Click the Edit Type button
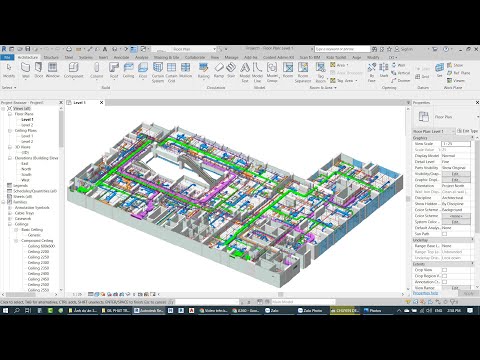This screenshot has width=480, height=360. point(467,131)
